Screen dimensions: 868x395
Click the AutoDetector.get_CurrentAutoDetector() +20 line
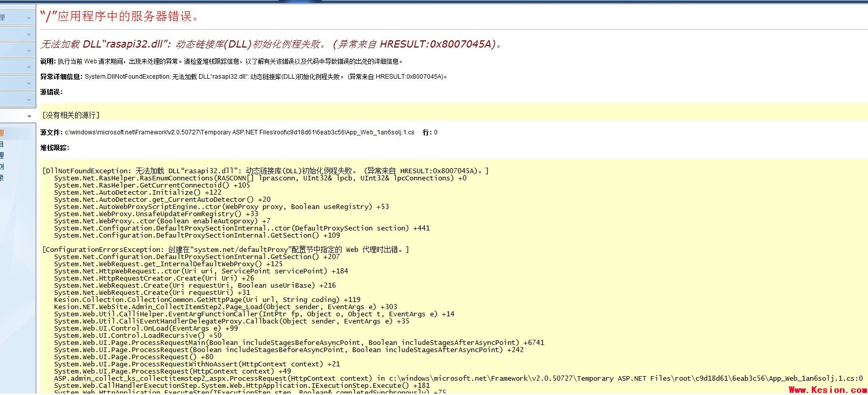point(162,200)
